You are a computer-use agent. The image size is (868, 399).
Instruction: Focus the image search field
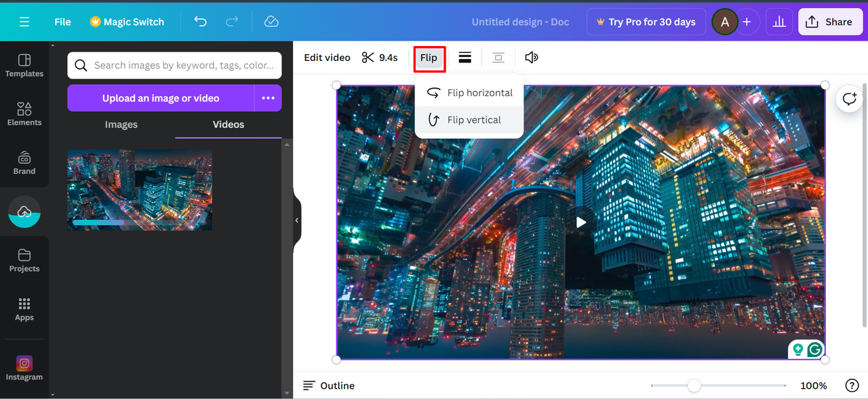[174, 65]
